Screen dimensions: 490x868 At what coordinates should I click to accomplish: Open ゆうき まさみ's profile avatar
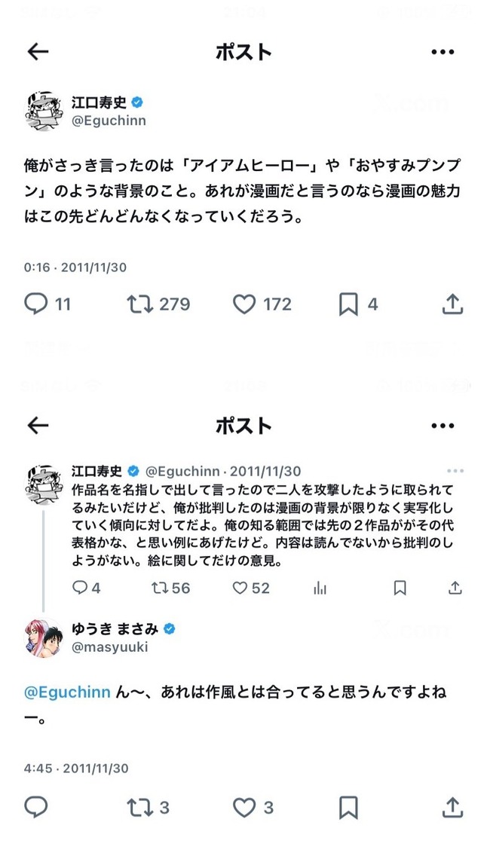[43, 637]
